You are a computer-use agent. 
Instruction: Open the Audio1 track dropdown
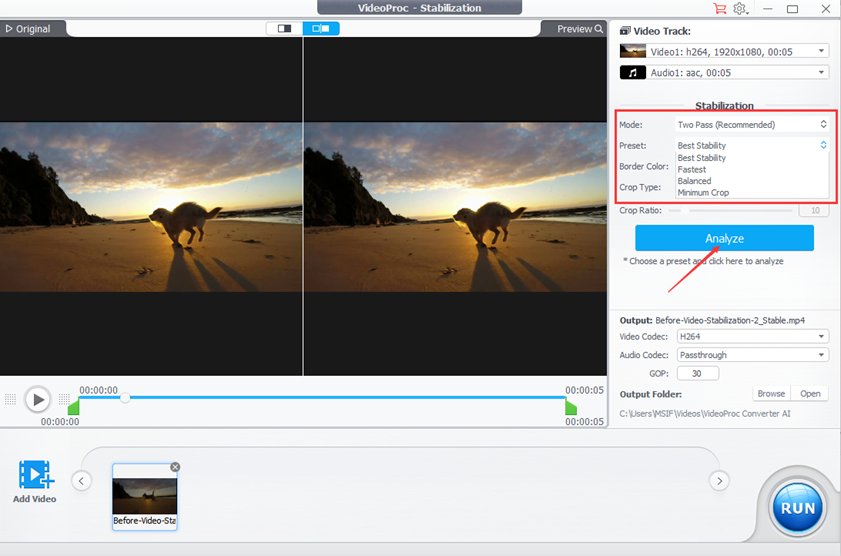[738, 72]
